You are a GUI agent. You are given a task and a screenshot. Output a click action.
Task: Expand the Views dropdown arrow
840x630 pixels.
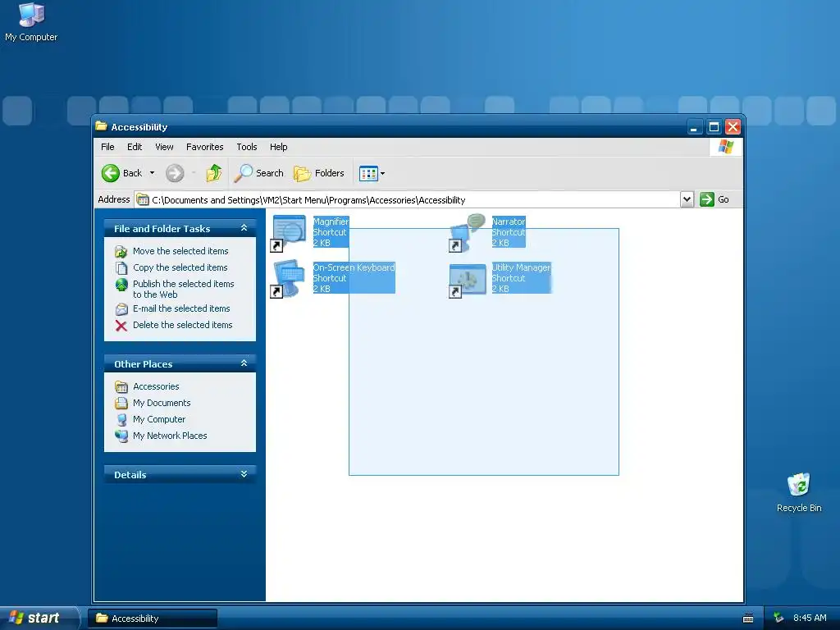click(382, 174)
